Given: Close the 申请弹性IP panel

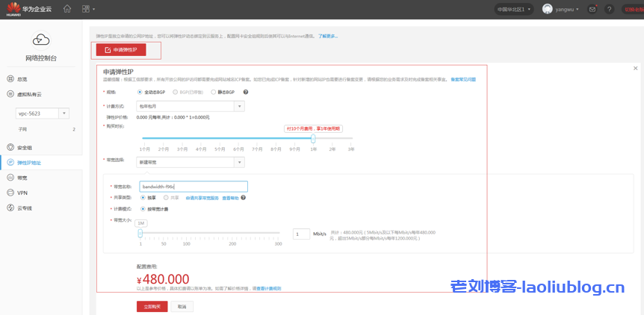Looking at the screenshot, I should (635, 68).
